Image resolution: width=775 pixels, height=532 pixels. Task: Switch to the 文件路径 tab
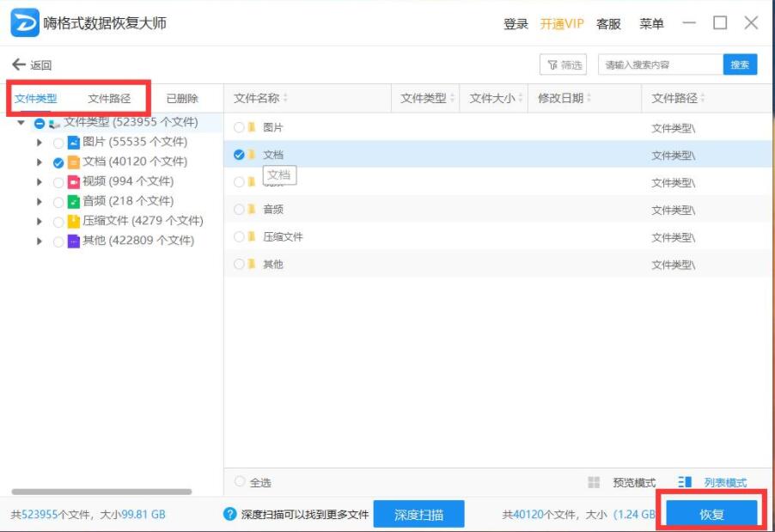[x=109, y=98]
